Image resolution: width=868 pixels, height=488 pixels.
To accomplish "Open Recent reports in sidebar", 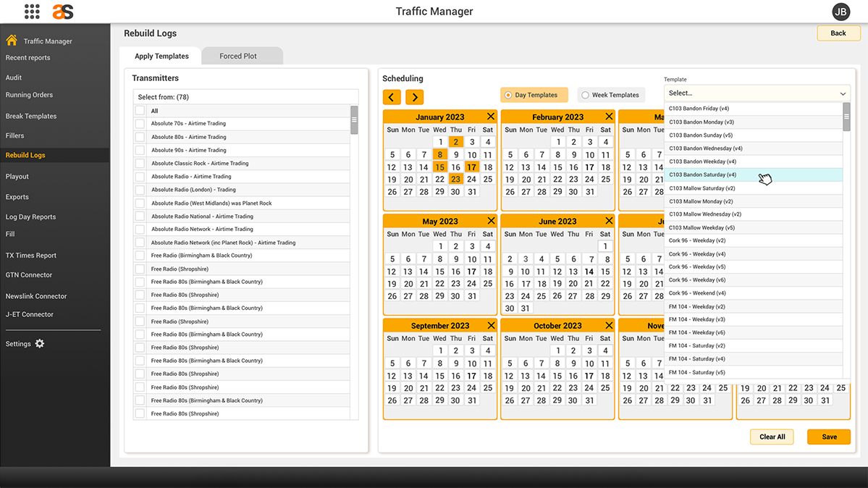I will [x=28, y=58].
